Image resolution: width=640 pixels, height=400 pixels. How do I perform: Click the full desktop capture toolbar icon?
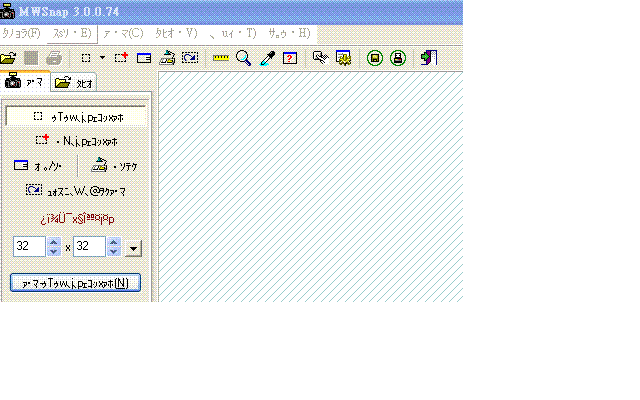click(x=167, y=58)
